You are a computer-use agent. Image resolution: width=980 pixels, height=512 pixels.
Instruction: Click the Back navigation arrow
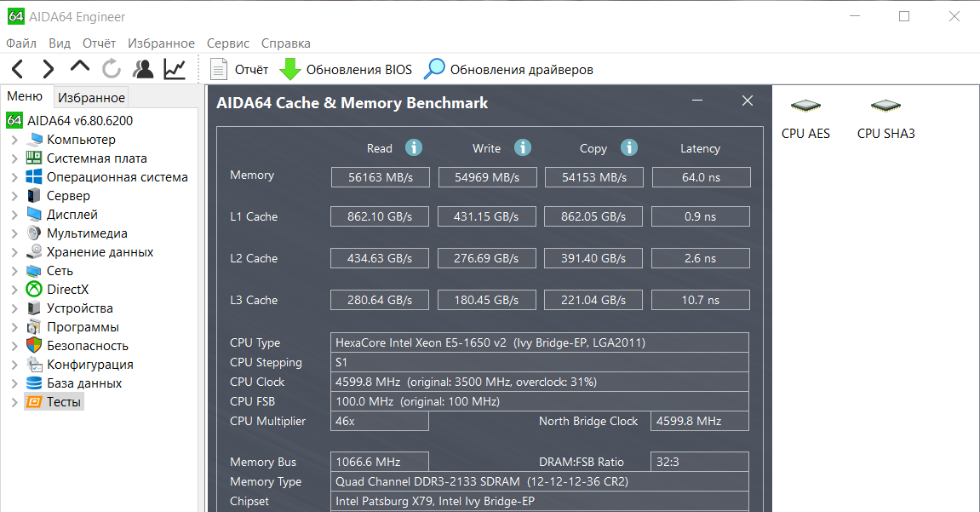click(18, 69)
